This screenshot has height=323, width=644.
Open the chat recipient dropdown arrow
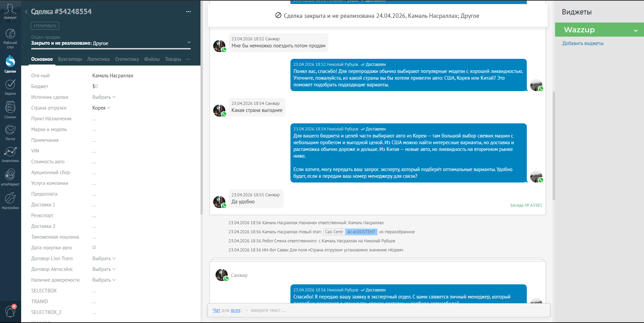coord(246,310)
